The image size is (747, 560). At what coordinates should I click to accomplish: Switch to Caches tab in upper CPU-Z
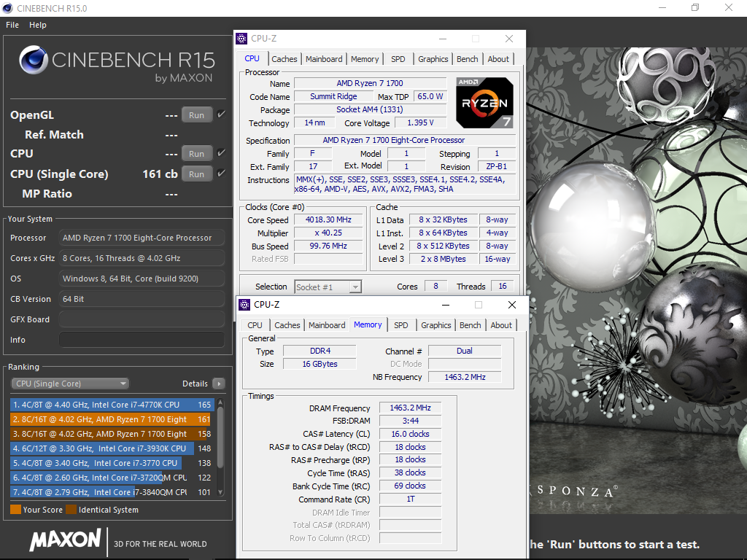click(x=284, y=59)
